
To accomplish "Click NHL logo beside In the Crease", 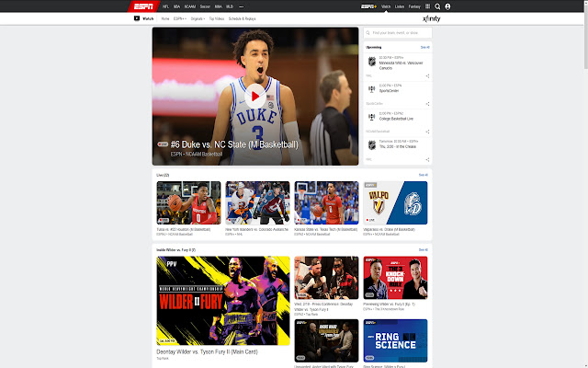I will point(371,145).
